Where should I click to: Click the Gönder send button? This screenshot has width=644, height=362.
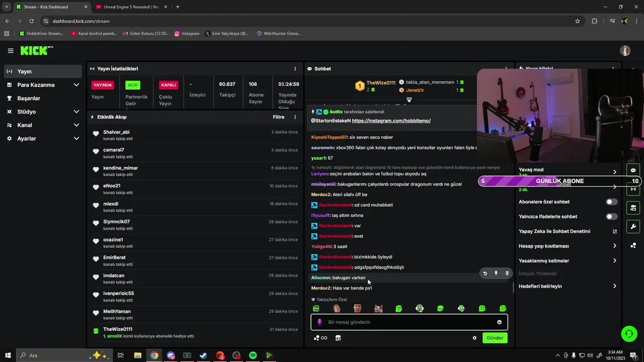point(495,338)
